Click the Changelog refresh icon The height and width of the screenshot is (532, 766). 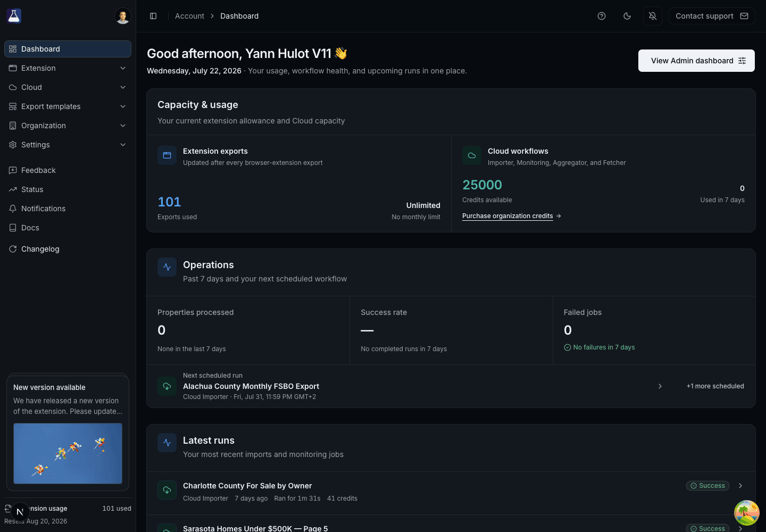tap(13, 249)
